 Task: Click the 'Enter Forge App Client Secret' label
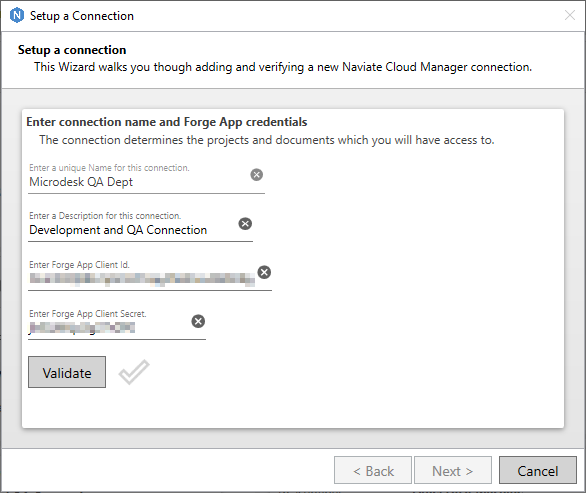[87, 314]
